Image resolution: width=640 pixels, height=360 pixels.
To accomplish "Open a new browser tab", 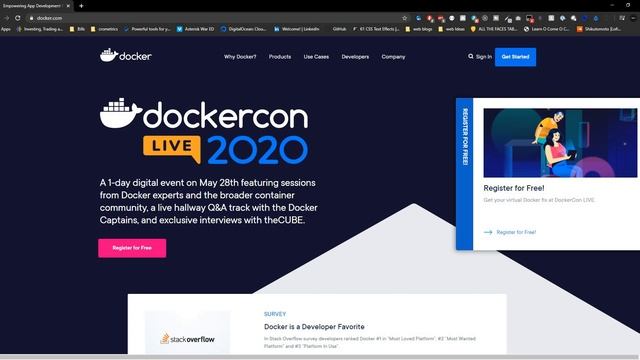I will point(81,6).
